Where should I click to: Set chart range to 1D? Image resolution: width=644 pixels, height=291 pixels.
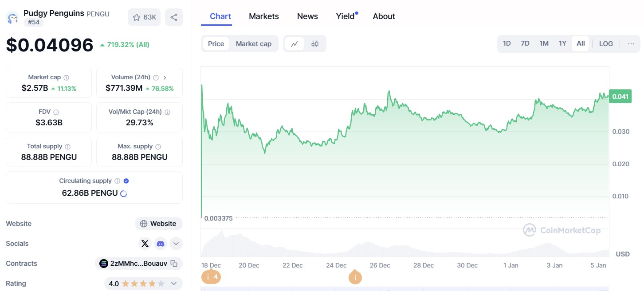pyautogui.click(x=507, y=43)
